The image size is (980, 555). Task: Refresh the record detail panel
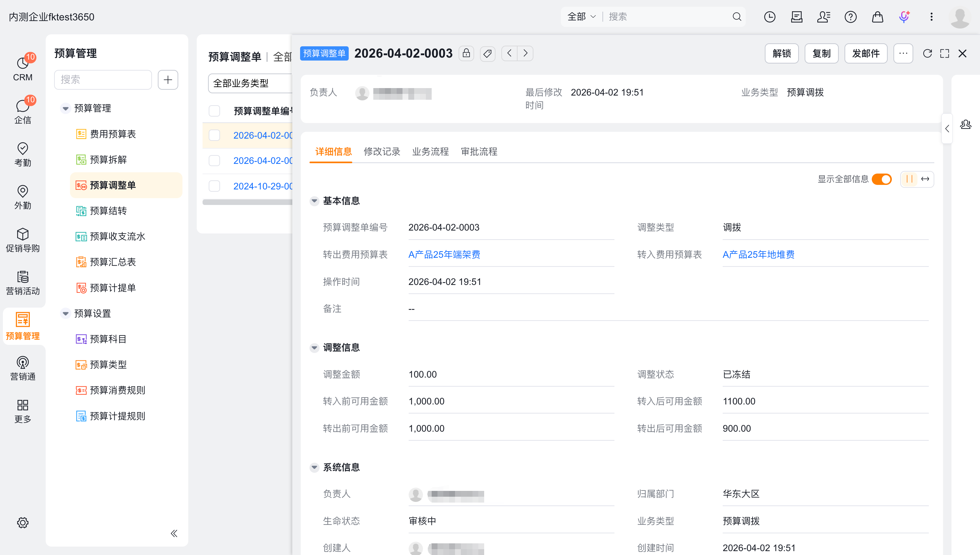point(927,53)
